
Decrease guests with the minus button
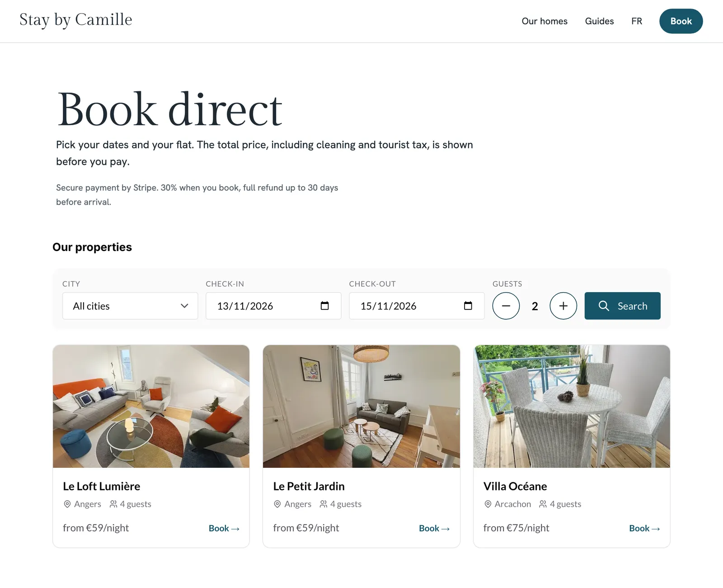[506, 306]
